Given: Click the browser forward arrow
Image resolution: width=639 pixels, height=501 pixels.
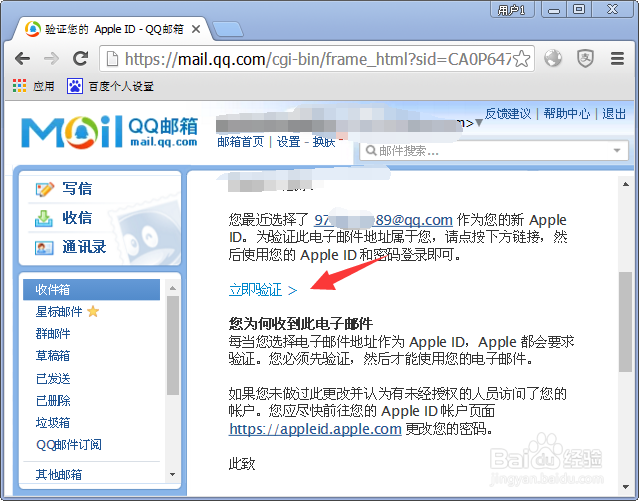Looking at the screenshot, I should pyautogui.click(x=51, y=59).
